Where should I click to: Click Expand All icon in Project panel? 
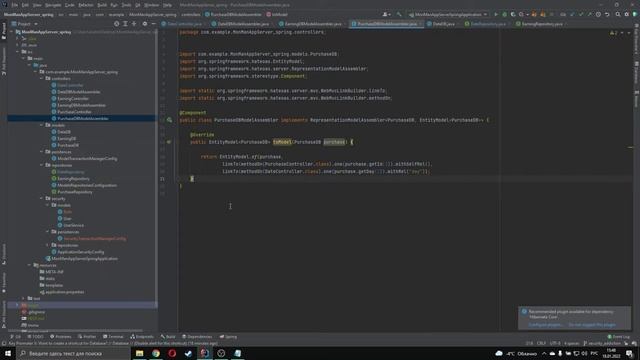125,24
